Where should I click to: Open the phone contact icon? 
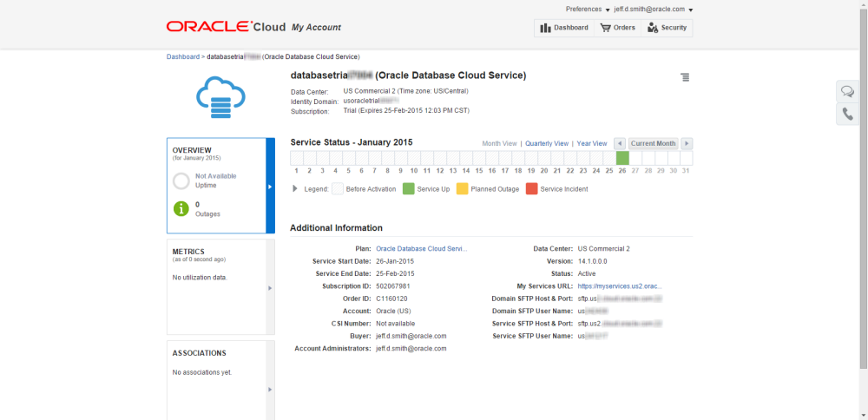point(847,114)
